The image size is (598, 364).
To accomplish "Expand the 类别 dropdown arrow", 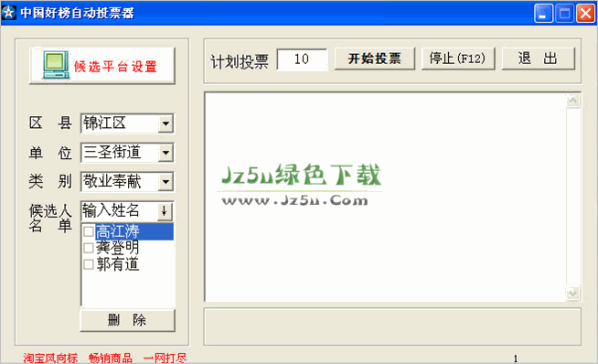I will (166, 182).
